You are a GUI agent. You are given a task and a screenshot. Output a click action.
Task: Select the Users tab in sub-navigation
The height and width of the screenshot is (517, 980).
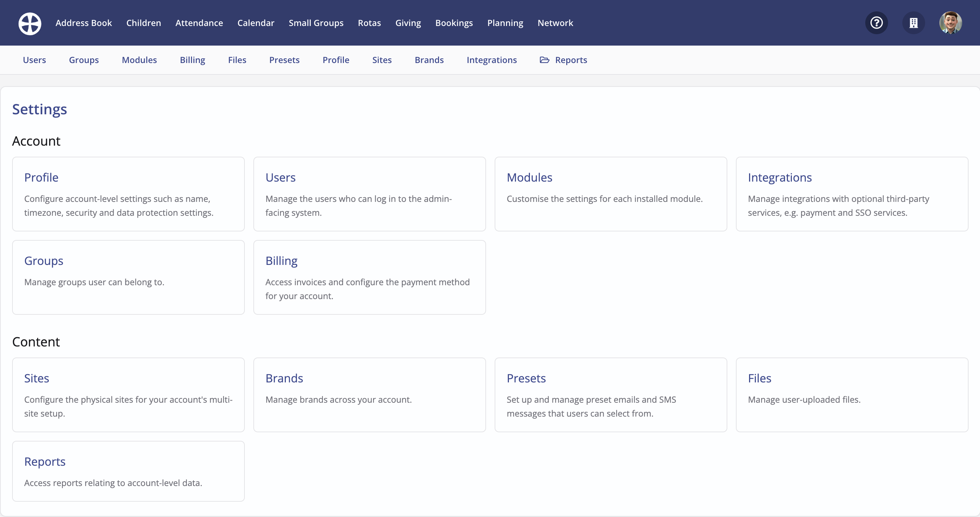(34, 60)
